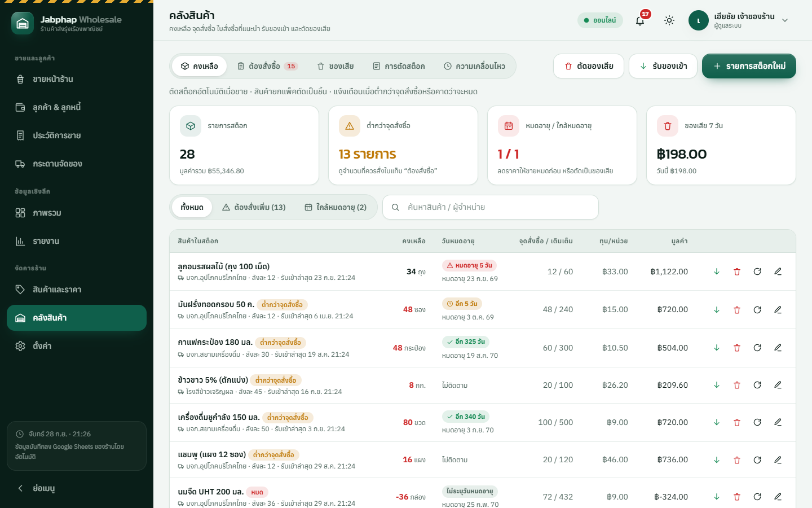Create a รายการสต๊อกใหม่
The image size is (812, 508).
[749, 66]
